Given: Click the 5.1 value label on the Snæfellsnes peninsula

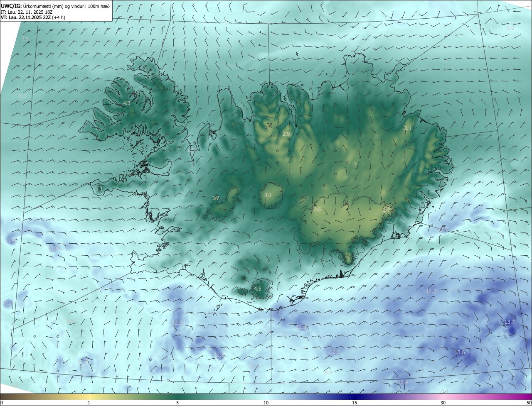Looking at the screenshot, I should [99, 188].
